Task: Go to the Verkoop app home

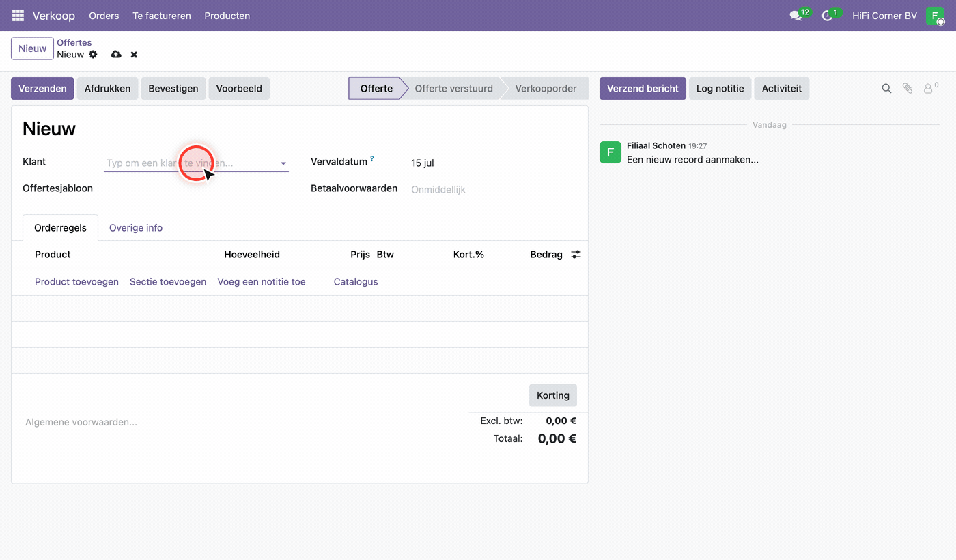Action: (53, 15)
